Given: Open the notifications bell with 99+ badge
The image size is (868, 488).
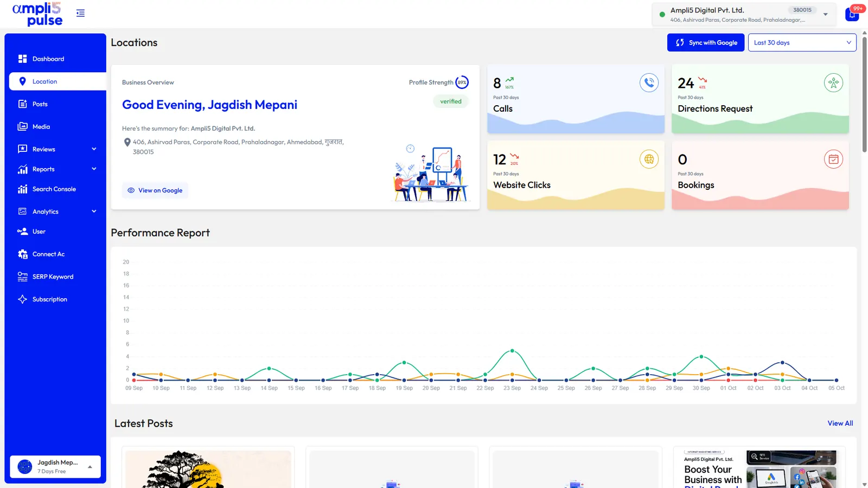Looking at the screenshot, I should [x=852, y=14].
